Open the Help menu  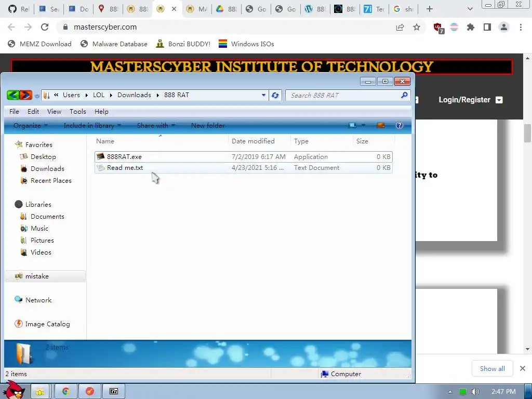pos(101,112)
